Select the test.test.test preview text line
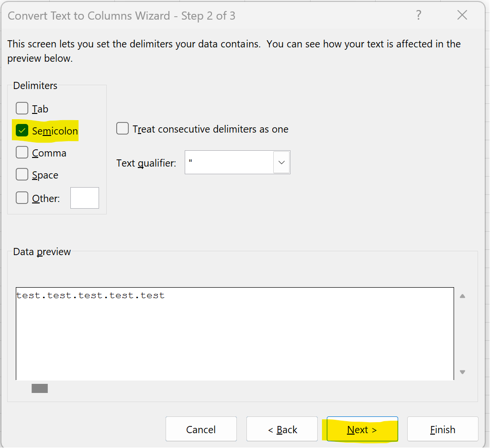The width and height of the screenshot is (490, 448). tap(90, 296)
